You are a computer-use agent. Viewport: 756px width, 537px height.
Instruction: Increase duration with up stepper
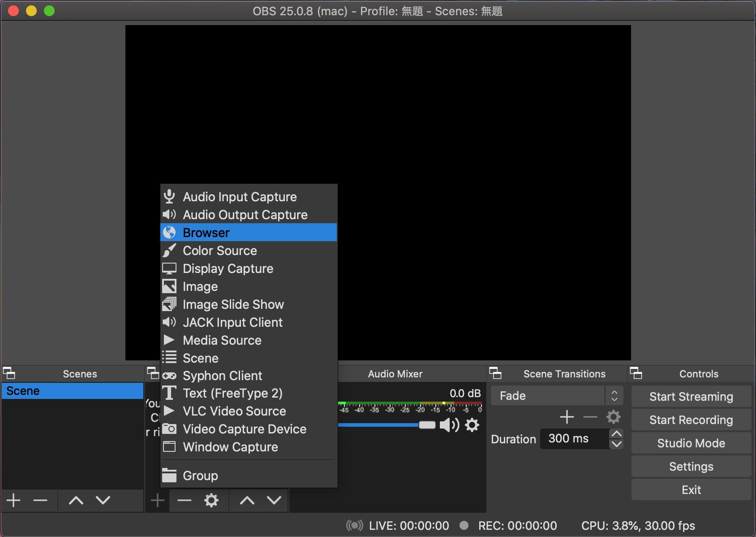click(616, 433)
